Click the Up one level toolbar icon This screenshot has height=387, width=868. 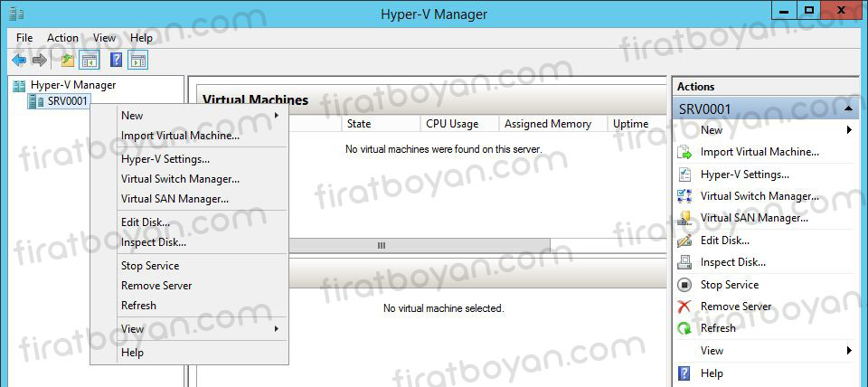pos(68,61)
